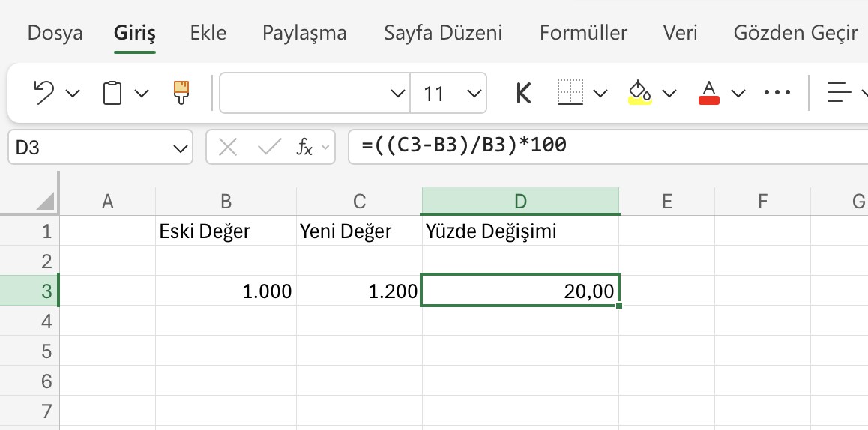Viewport: 868px width, 430px height.
Task: Click the Undo arrow icon
Action: [43, 92]
